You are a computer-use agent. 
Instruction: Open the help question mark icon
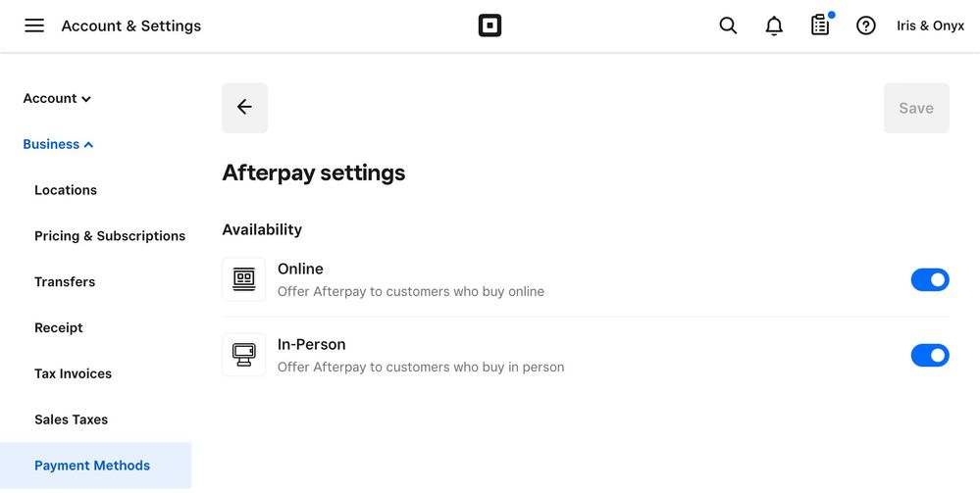coord(865,25)
